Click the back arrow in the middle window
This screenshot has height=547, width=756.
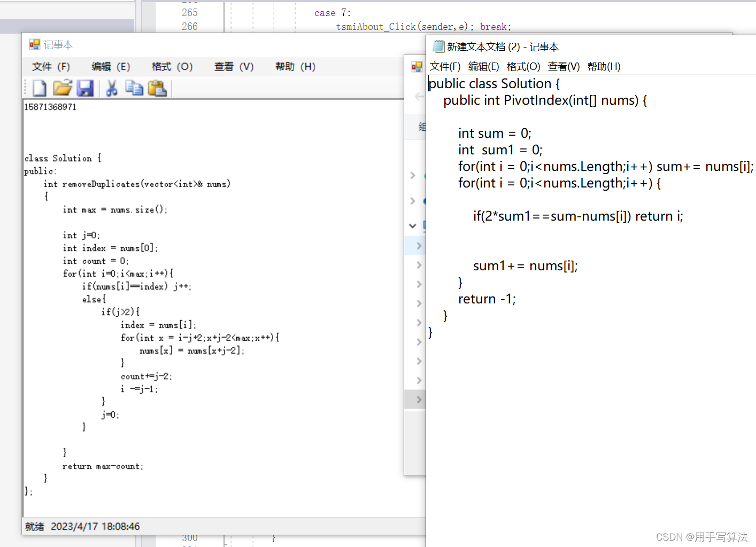point(419,97)
